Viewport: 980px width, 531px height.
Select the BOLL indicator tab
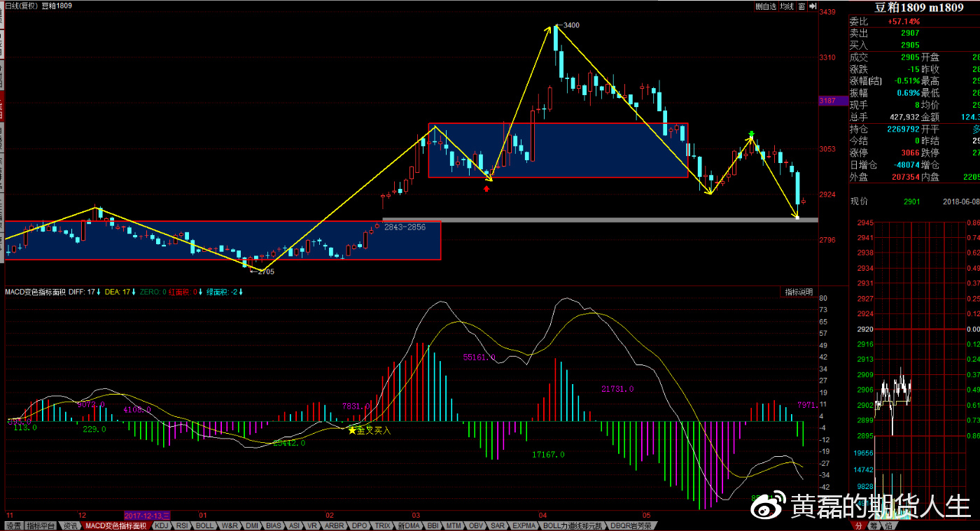point(204,525)
